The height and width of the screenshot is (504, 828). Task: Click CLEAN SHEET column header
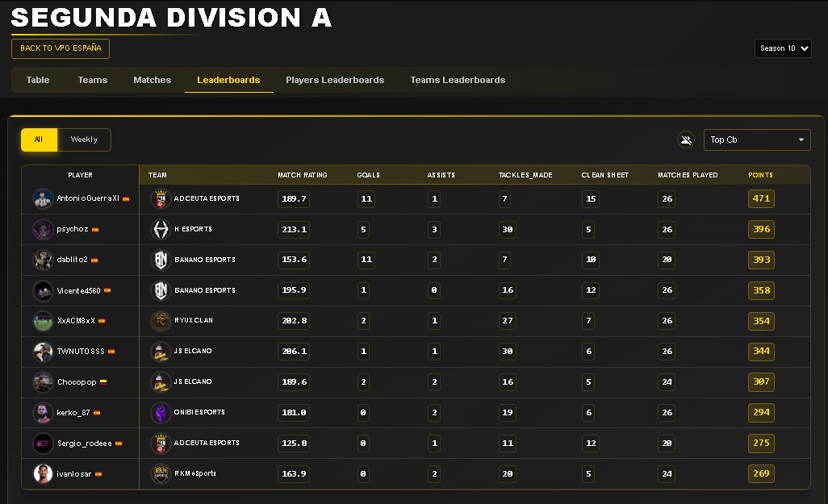pyautogui.click(x=605, y=175)
